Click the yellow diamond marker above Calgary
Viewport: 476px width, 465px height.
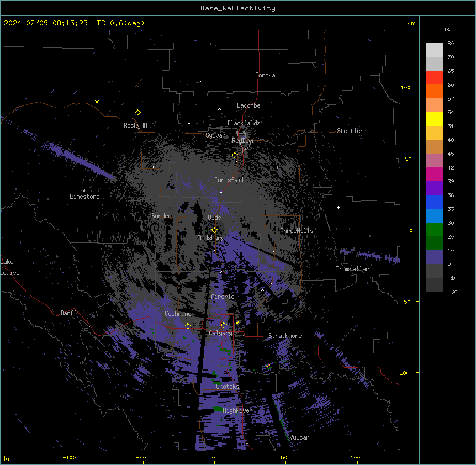pos(224,325)
